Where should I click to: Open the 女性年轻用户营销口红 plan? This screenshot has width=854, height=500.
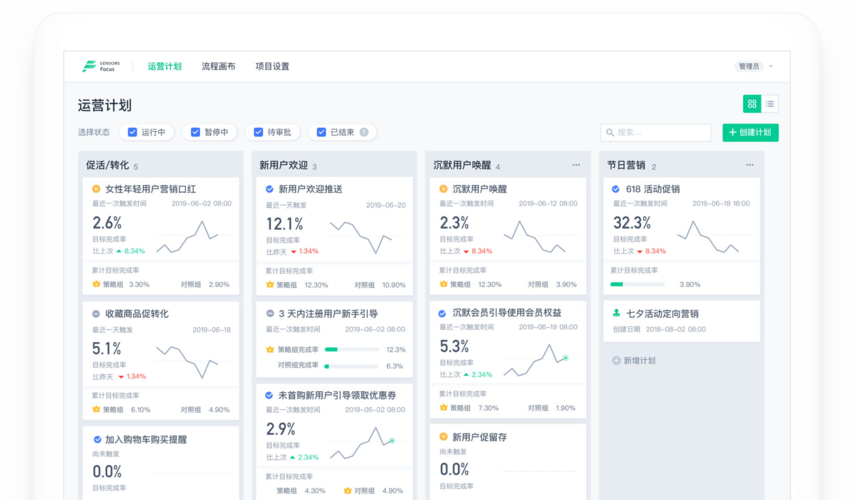pyautogui.click(x=150, y=189)
